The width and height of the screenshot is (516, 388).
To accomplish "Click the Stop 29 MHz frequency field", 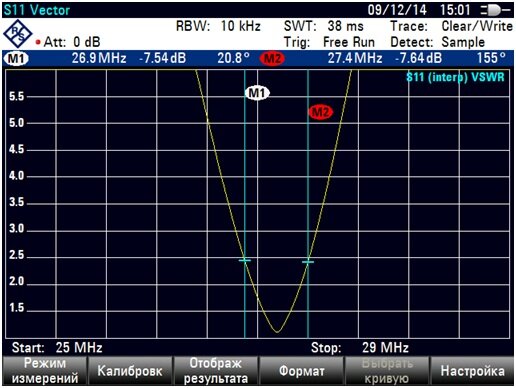I will point(360,348).
